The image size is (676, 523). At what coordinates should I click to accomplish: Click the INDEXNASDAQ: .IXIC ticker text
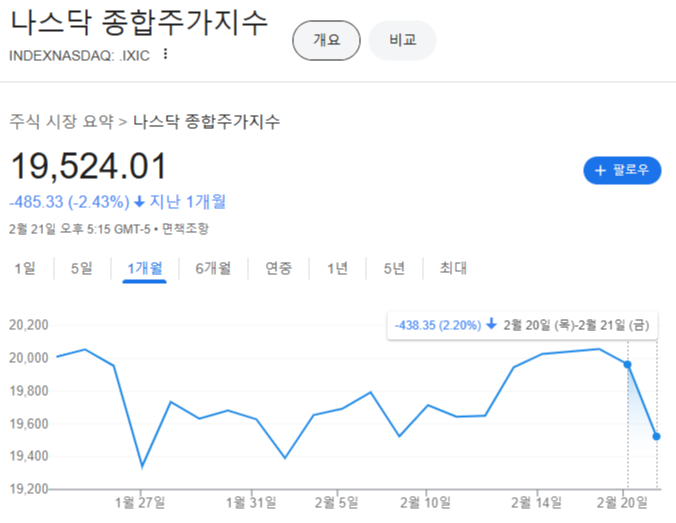tap(79, 56)
